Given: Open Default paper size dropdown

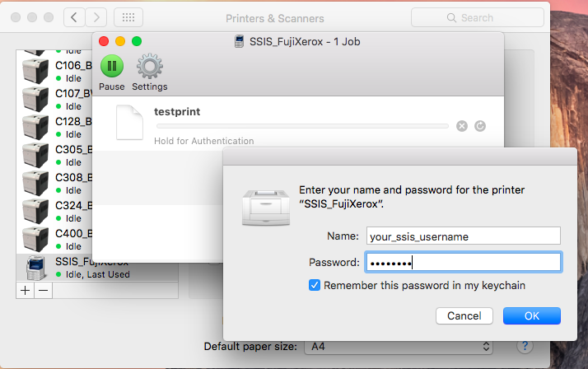Looking at the screenshot, I should click(399, 347).
